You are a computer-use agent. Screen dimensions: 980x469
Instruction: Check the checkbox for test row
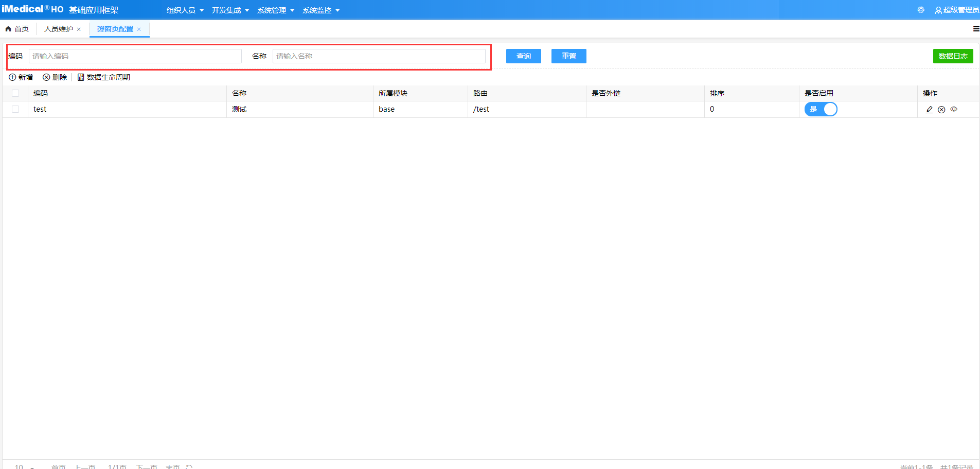[15, 109]
